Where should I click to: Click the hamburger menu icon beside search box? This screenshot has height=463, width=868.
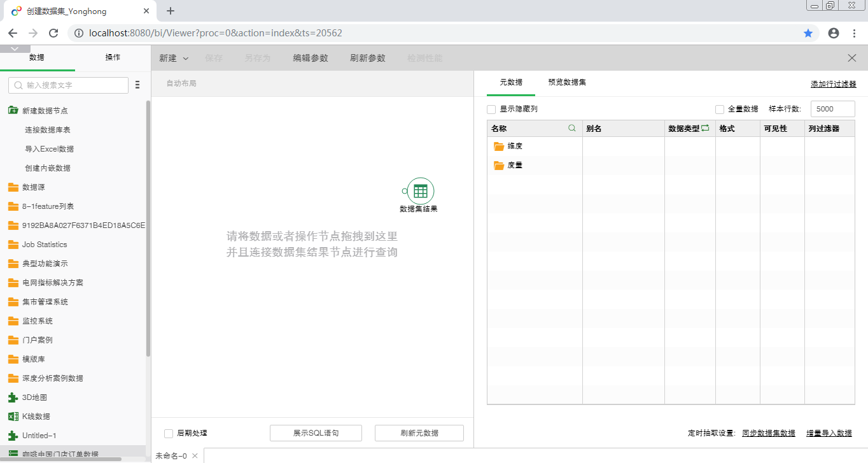point(137,84)
